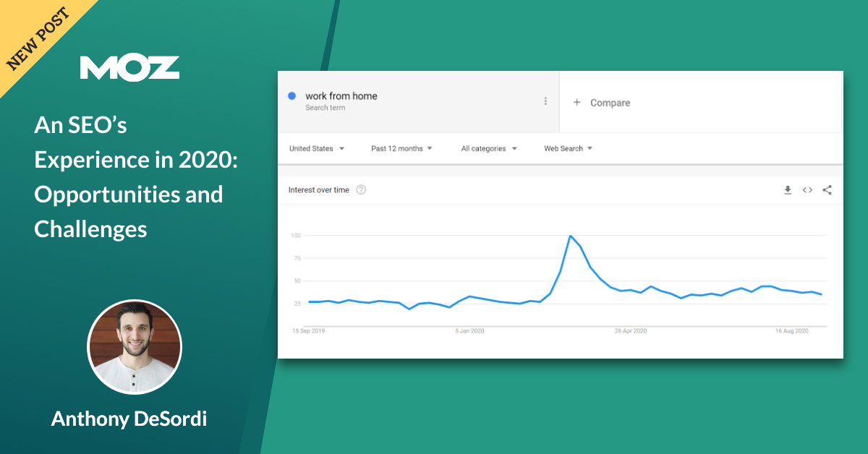868x454 pixels.
Task: Click the 15 Sep 2019 axis label
Action: pyautogui.click(x=308, y=330)
